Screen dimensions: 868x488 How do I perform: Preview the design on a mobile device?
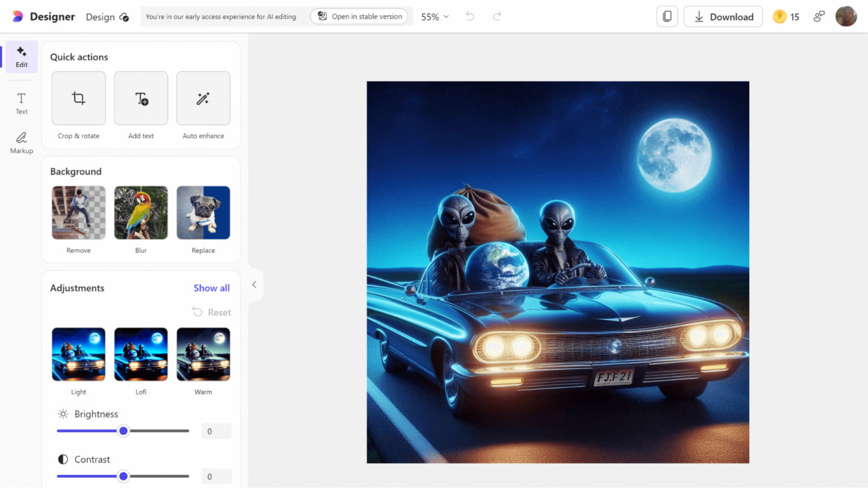point(667,16)
